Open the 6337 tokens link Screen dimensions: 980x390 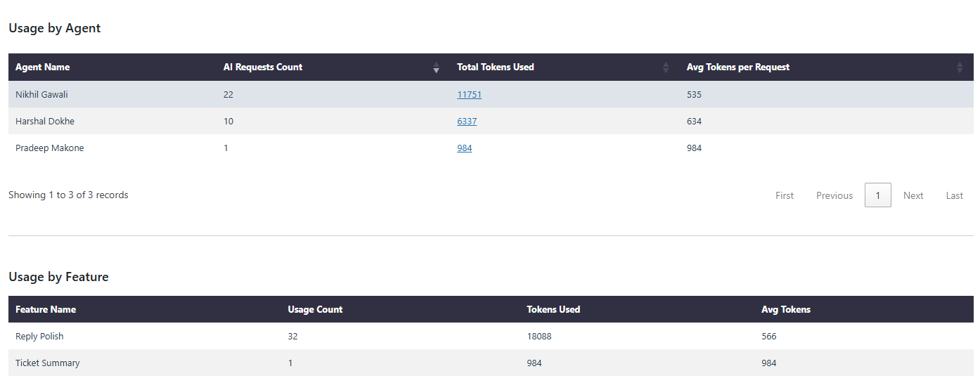pyautogui.click(x=467, y=122)
